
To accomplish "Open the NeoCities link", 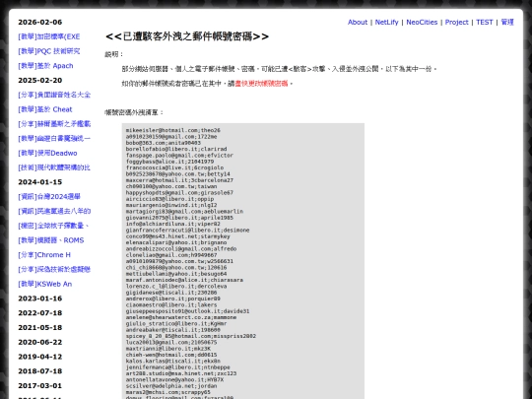I will coord(422,22).
